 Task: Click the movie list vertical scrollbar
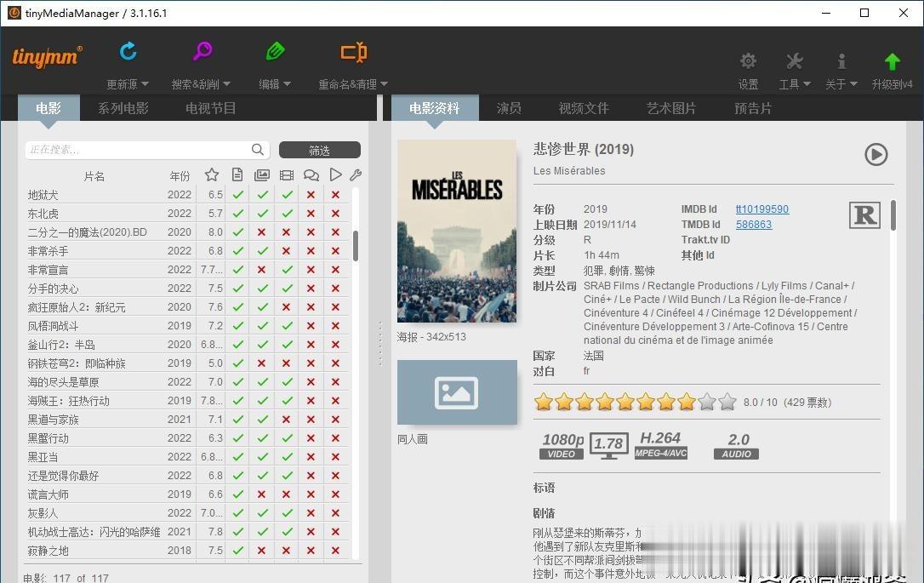[356, 246]
